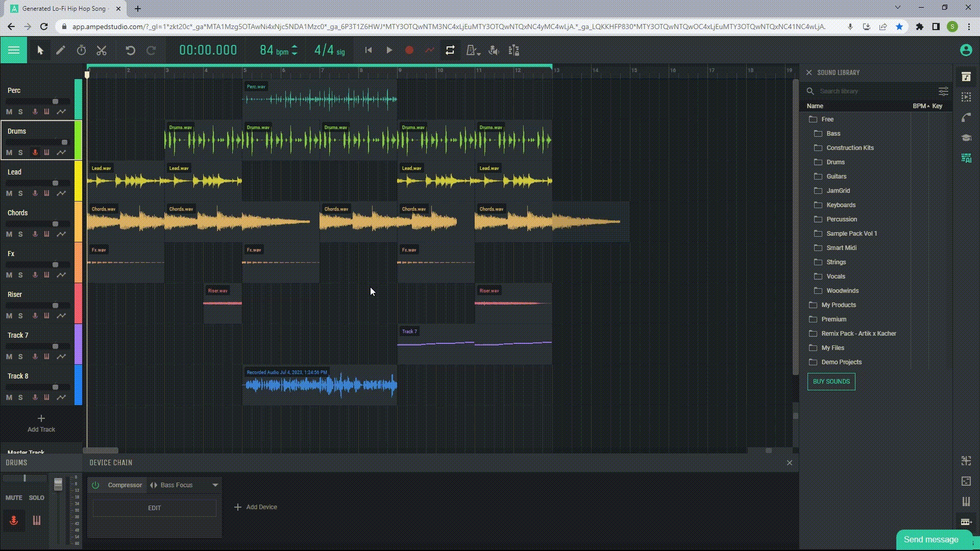Viewport: 980px width, 551px height.
Task: Expand the Guitars folder in Sound Library
Action: click(x=837, y=176)
